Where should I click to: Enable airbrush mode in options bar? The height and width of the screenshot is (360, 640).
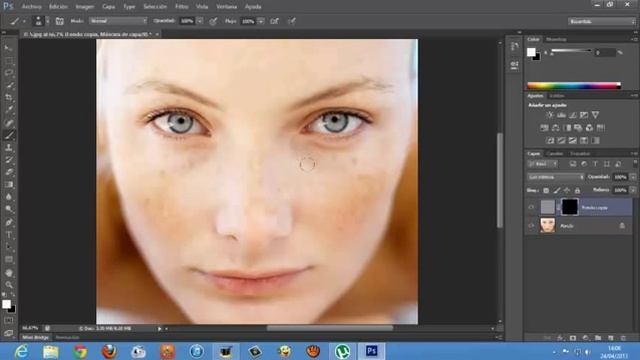coord(275,21)
